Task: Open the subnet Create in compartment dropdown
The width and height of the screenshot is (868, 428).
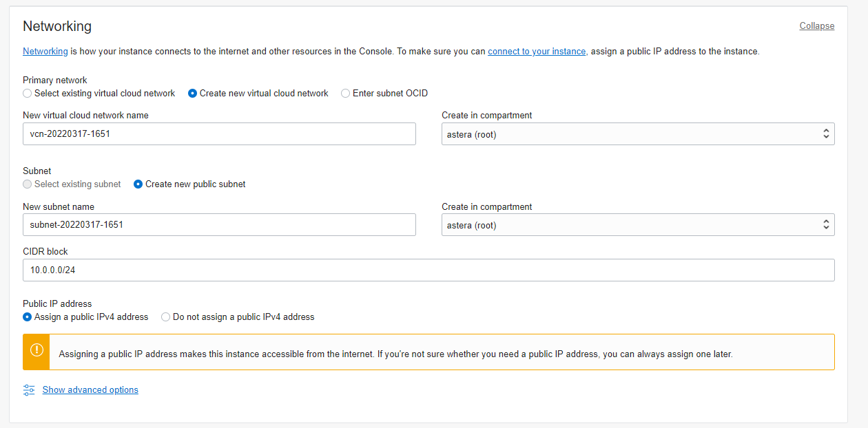Action: point(637,225)
